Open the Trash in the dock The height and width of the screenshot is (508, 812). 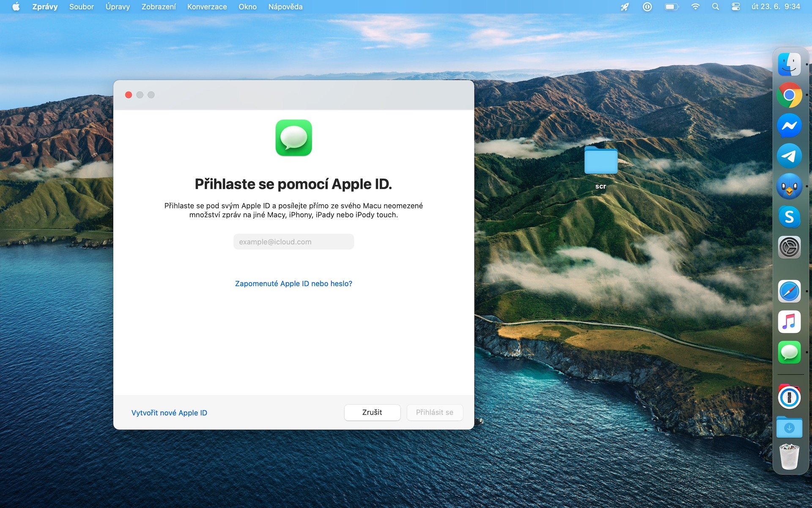(789, 456)
